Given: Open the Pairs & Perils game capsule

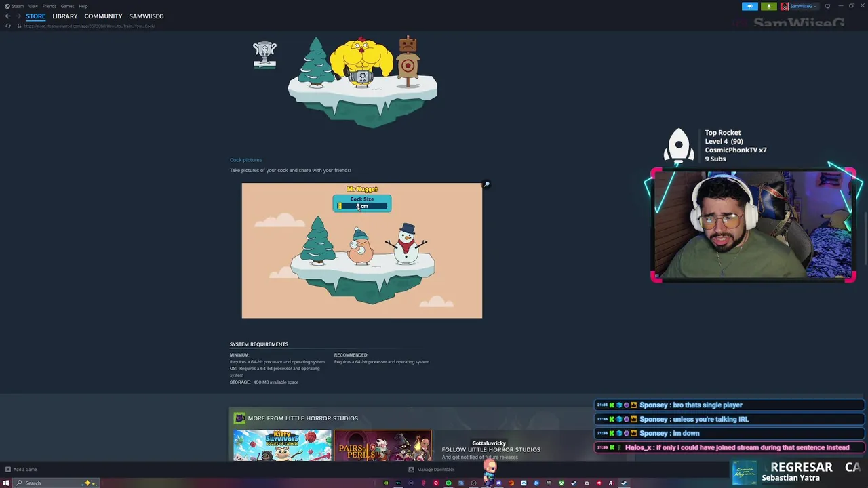Looking at the screenshot, I should [x=382, y=445].
